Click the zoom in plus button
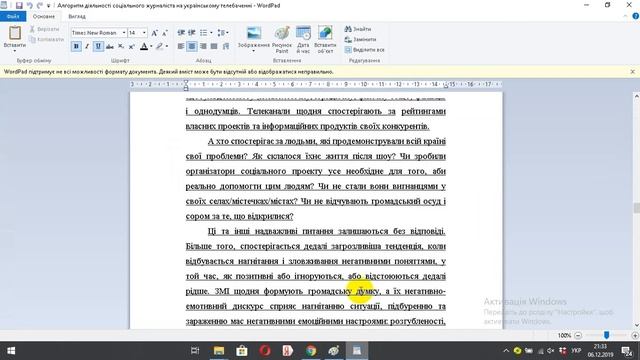640x360 pixels. (x=635, y=336)
